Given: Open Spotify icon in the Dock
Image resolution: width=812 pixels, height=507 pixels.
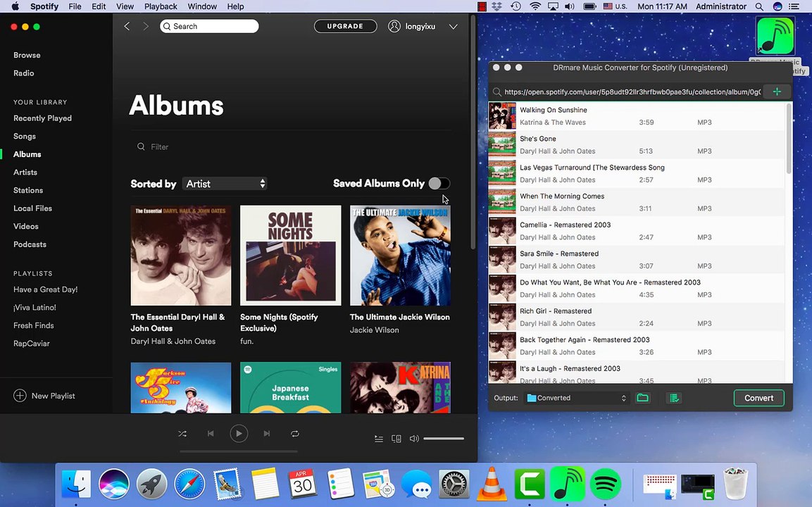Looking at the screenshot, I should [606, 484].
